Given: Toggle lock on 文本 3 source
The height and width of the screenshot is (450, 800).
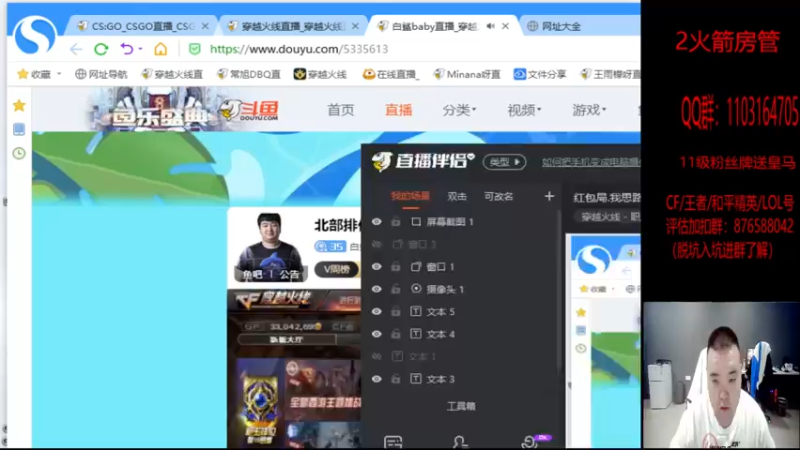Looking at the screenshot, I should (395, 379).
